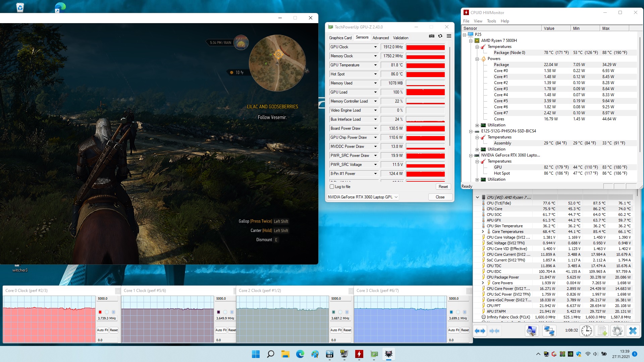
Task: Click the blue X close sensors icon
Action: 633,331
